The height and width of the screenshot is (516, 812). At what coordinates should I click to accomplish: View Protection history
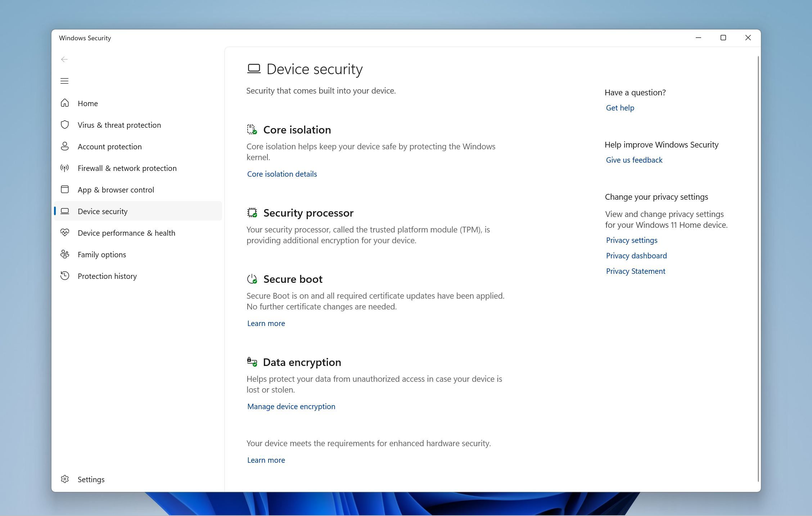click(138, 276)
